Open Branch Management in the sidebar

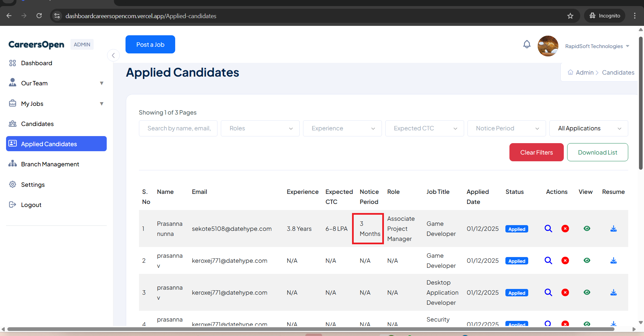click(x=50, y=164)
